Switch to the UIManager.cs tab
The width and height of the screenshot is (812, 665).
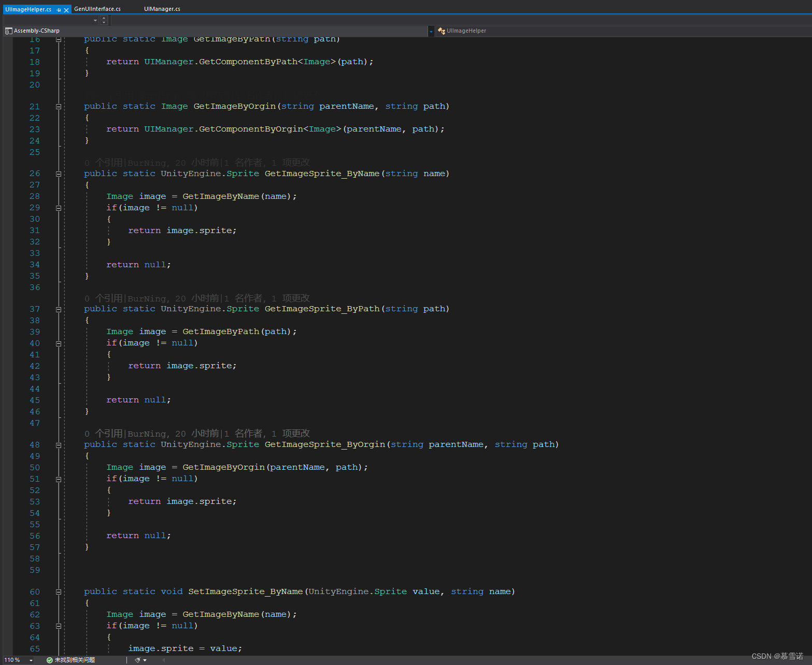pyautogui.click(x=162, y=9)
